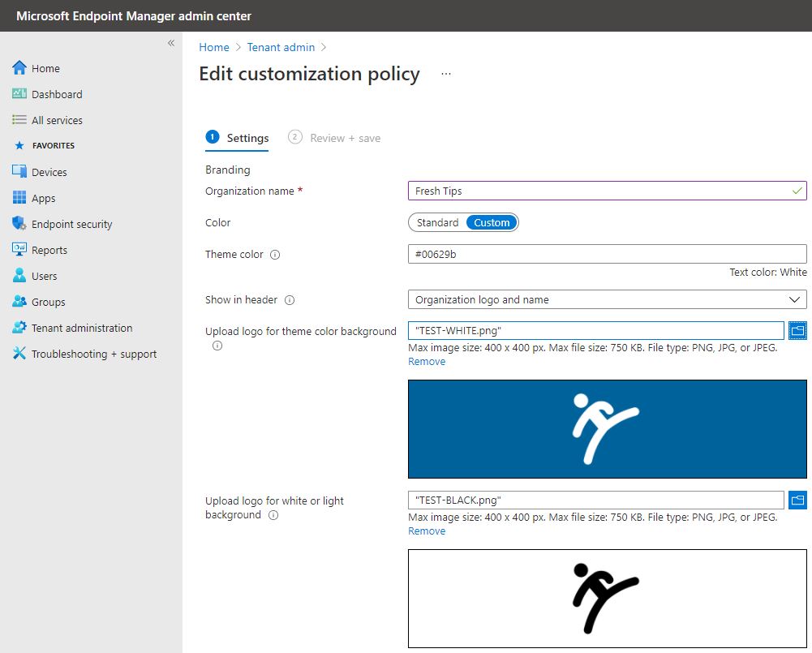
Task: Click the 'Text color: White' label
Action: (768, 273)
